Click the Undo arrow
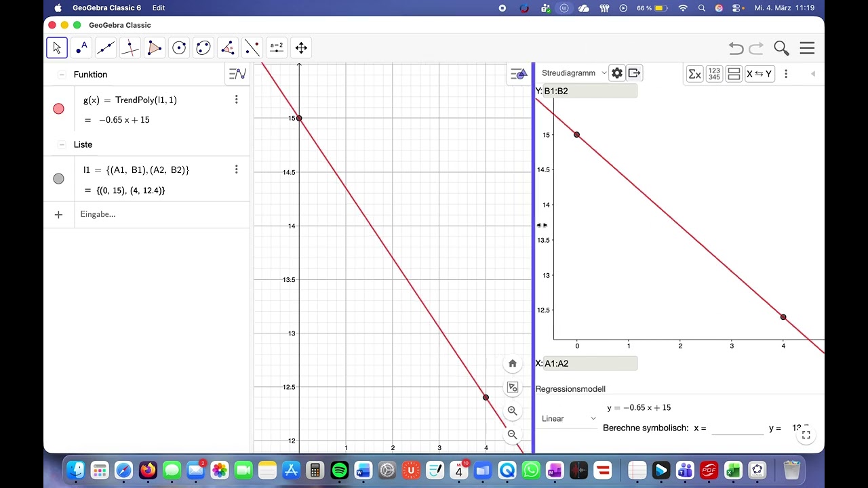 tap(736, 48)
